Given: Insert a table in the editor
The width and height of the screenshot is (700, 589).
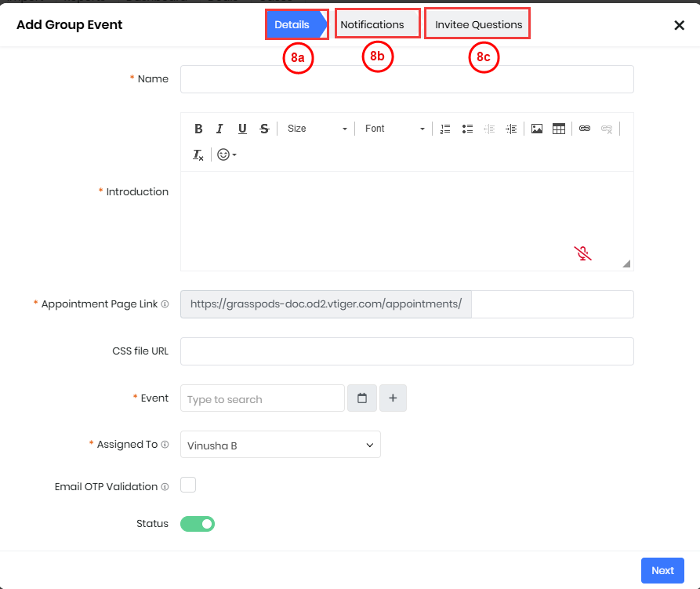Looking at the screenshot, I should 559,129.
